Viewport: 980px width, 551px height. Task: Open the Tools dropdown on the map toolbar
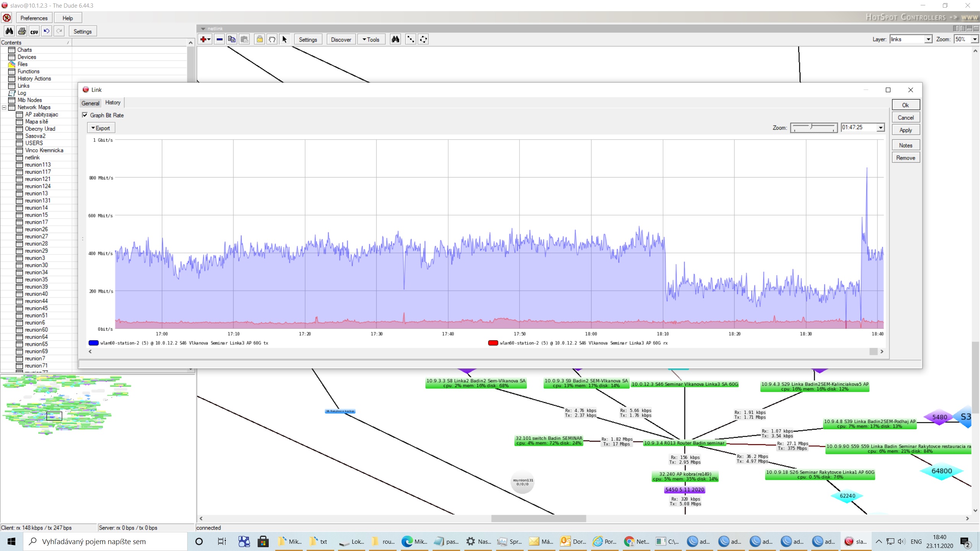[371, 39]
